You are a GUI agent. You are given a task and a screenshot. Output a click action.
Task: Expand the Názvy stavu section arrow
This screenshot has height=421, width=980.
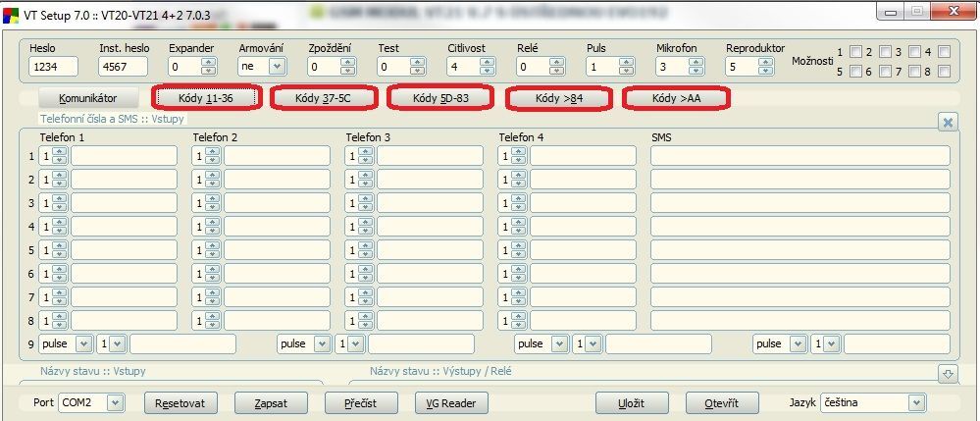pos(948,374)
